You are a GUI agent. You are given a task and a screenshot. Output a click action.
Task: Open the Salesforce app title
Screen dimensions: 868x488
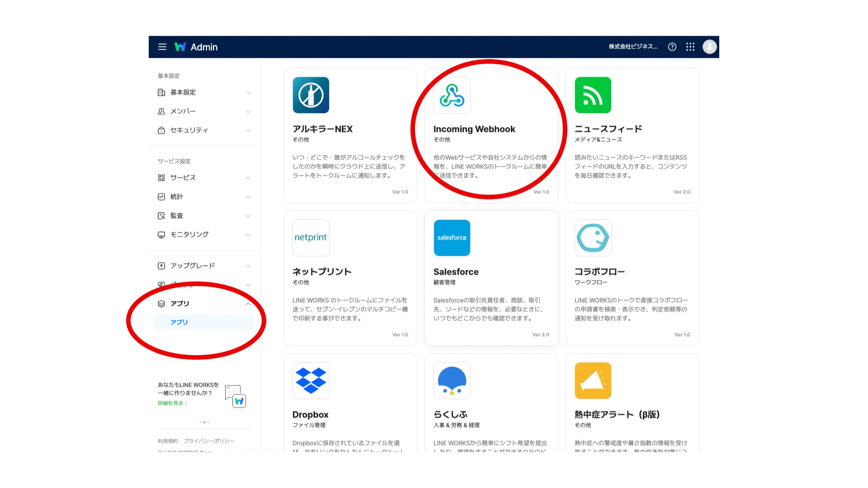point(456,272)
